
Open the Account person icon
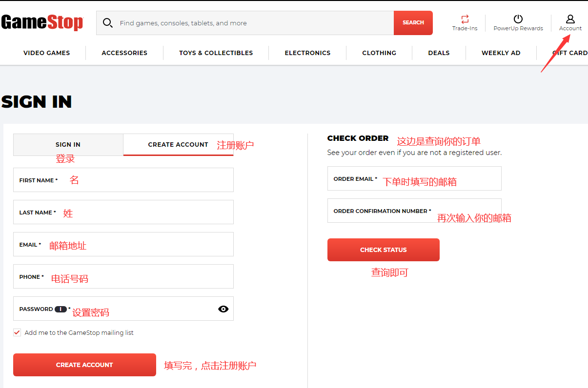(570, 19)
